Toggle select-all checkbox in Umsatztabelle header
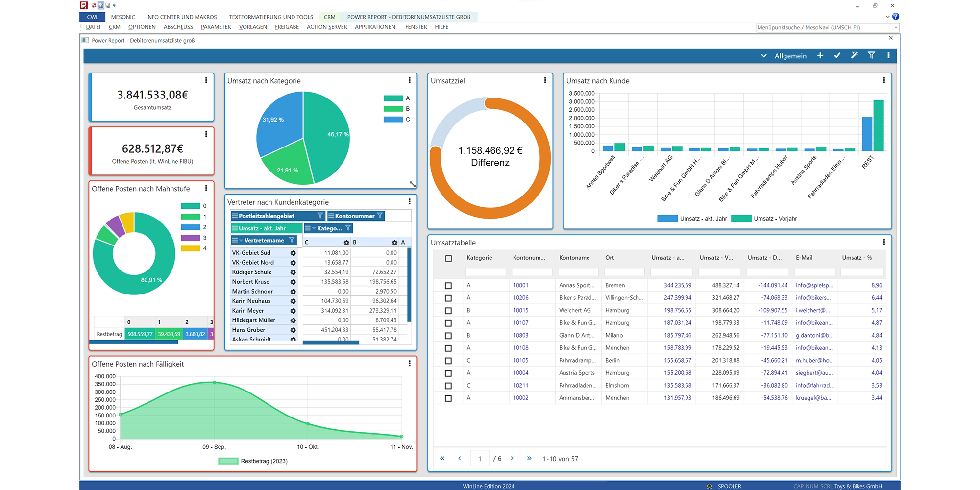 coord(448,258)
